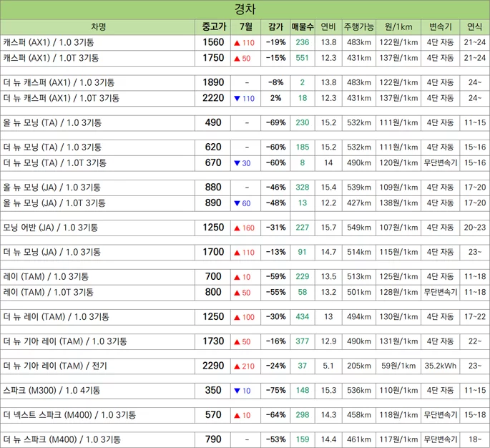Click the red ▲160 July change
The image size is (490, 448).
pyautogui.click(x=245, y=228)
